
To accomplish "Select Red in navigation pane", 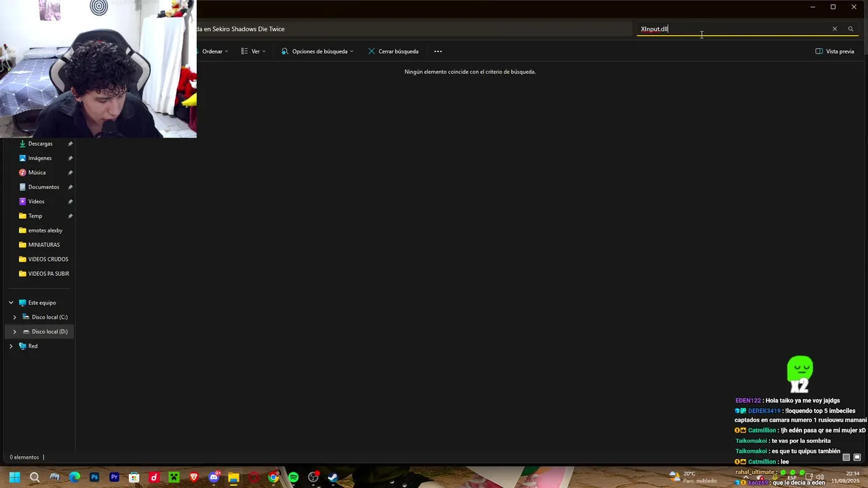I will [33, 346].
